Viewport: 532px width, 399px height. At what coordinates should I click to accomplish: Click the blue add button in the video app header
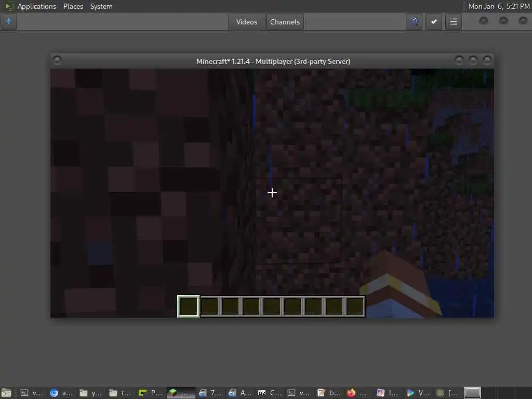[x=9, y=22]
